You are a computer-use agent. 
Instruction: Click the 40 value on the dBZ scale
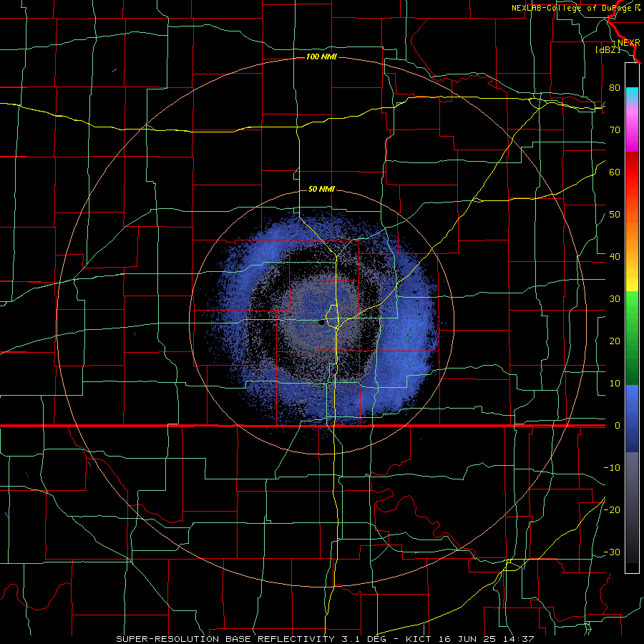[615, 257]
